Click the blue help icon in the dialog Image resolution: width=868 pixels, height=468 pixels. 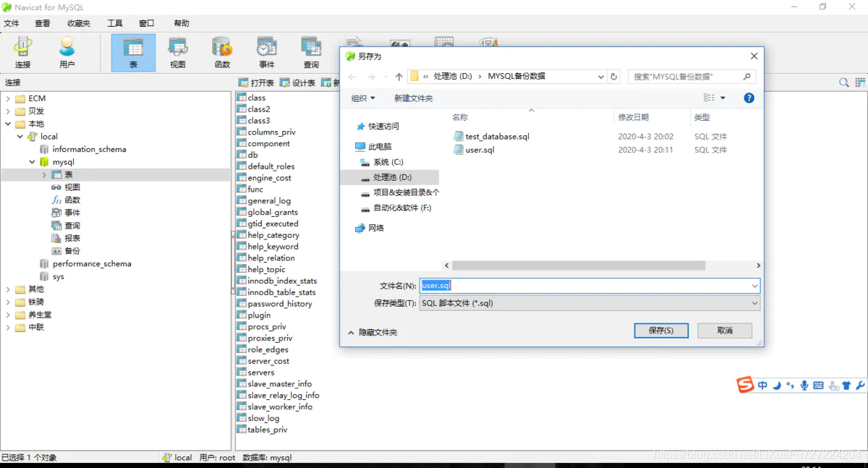coord(749,98)
